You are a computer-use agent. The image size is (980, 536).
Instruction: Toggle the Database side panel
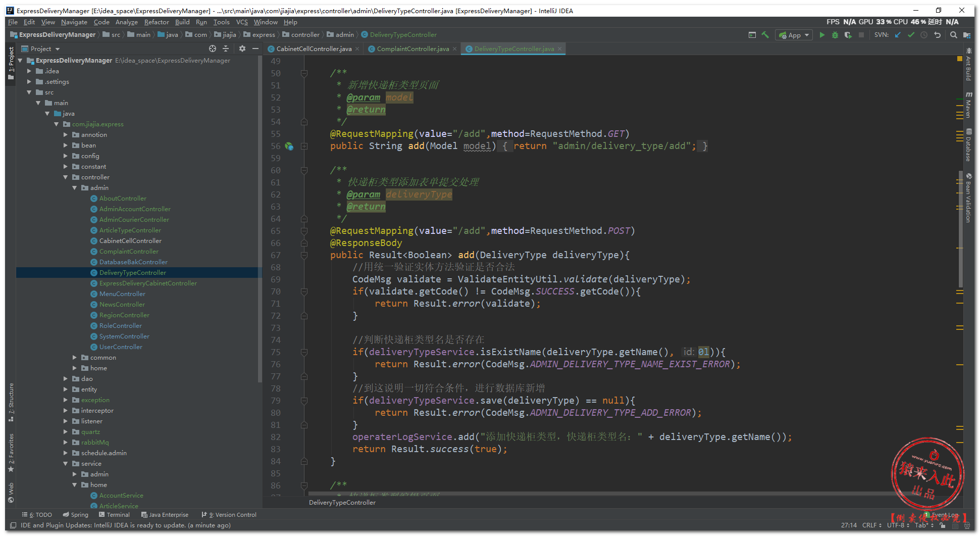click(x=968, y=145)
